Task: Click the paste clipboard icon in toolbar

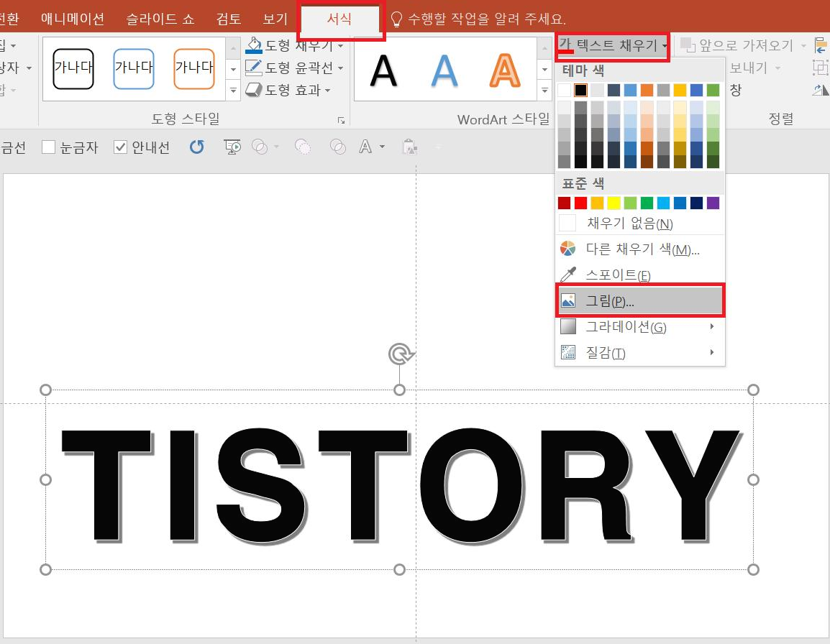Action: (410, 147)
